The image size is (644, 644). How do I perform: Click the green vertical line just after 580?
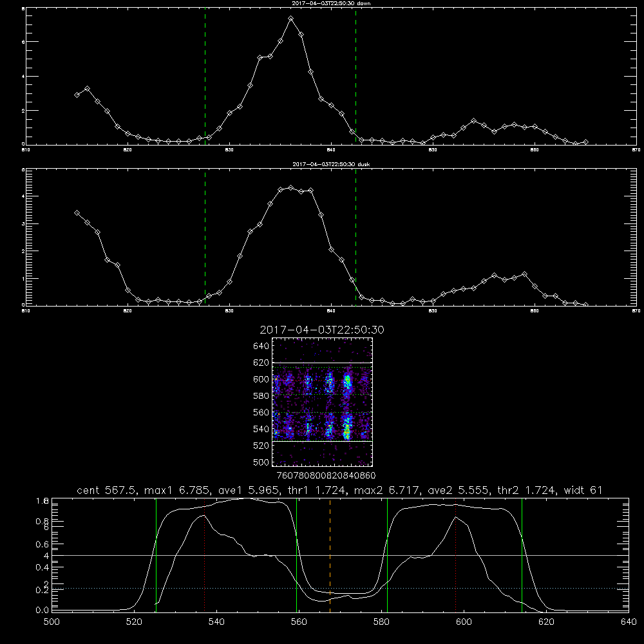387,555
